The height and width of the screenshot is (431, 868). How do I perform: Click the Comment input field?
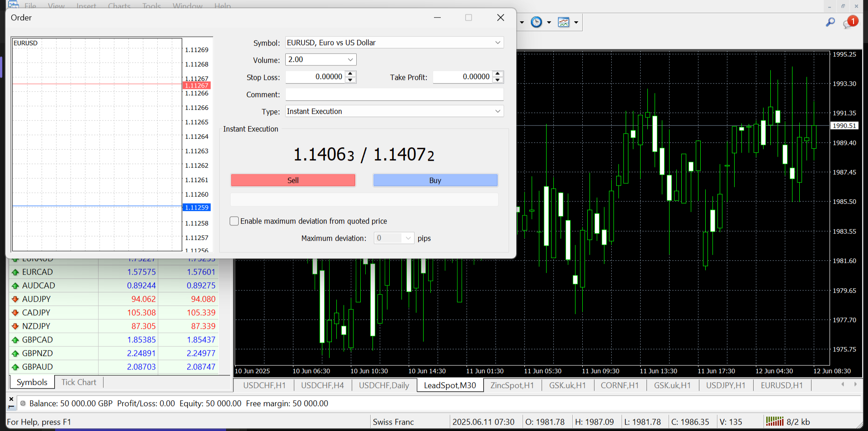[x=394, y=94]
